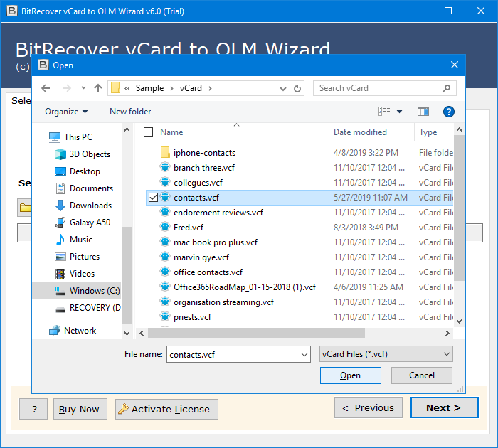Open the view options dropdown arrow
The height and width of the screenshot is (448, 498).
tap(400, 112)
